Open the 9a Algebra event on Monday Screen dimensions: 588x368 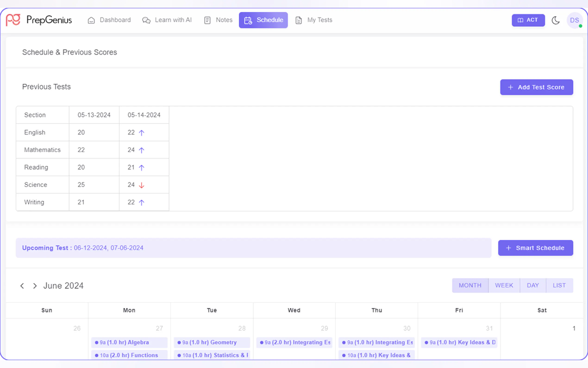point(129,342)
